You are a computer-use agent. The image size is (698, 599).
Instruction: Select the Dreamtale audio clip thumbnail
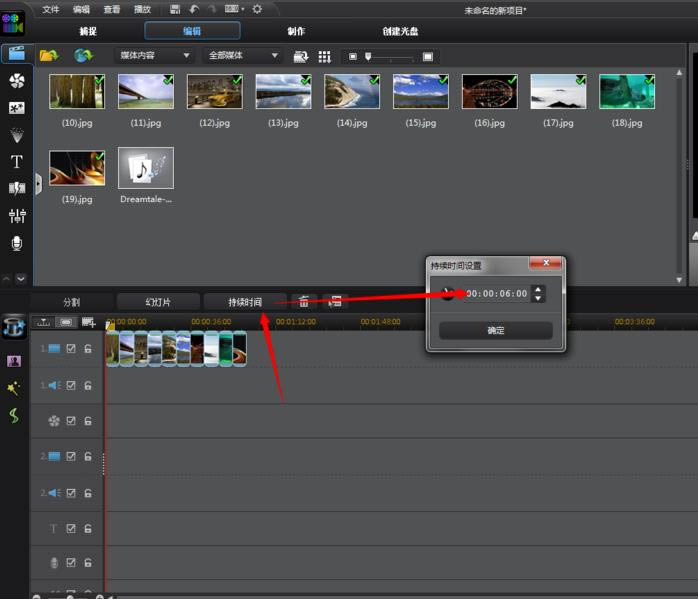point(146,168)
